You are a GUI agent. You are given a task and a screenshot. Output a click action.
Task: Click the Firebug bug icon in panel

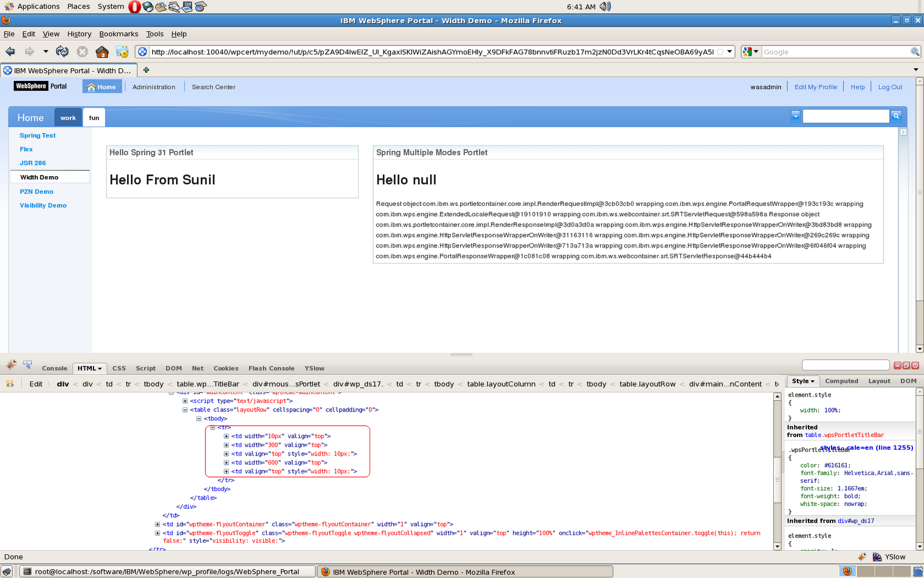pos(11,364)
